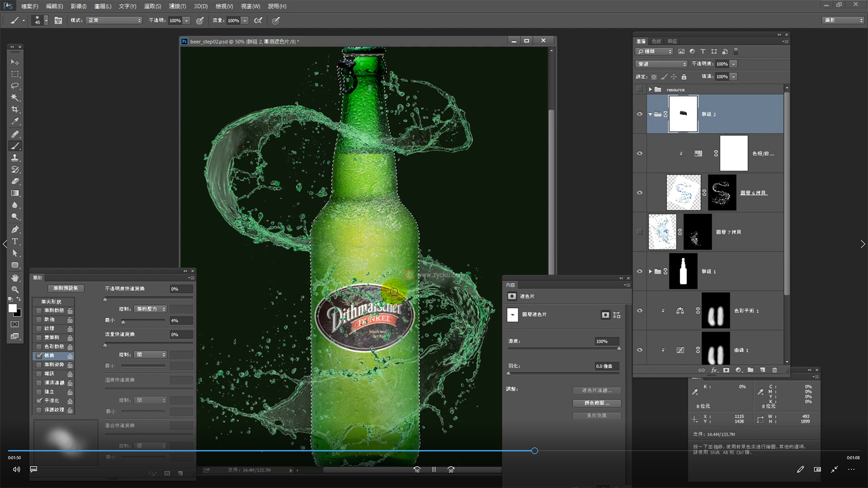Open the 筆的壓力 control dropdown
The width and height of the screenshot is (868, 488).
151,309
